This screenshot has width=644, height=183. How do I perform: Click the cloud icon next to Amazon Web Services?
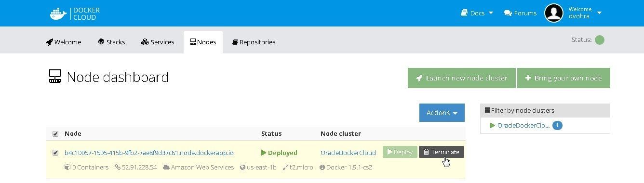(166, 168)
